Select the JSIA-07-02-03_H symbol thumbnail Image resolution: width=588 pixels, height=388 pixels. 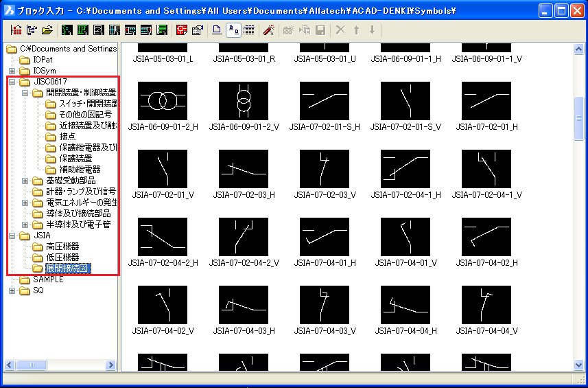244,169
